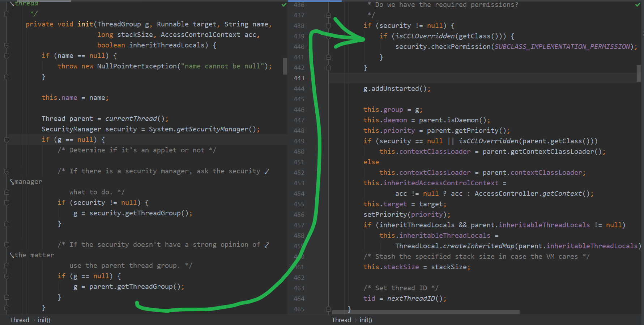Click 'g.addUnstarted();' in the right pane

[x=397, y=89]
